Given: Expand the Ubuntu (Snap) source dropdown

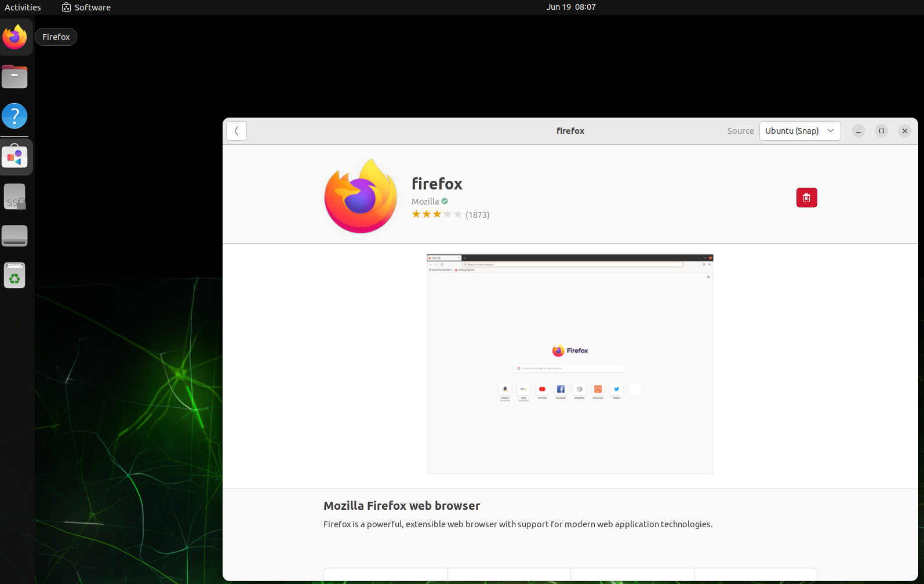Looking at the screenshot, I should pyautogui.click(x=800, y=131).
